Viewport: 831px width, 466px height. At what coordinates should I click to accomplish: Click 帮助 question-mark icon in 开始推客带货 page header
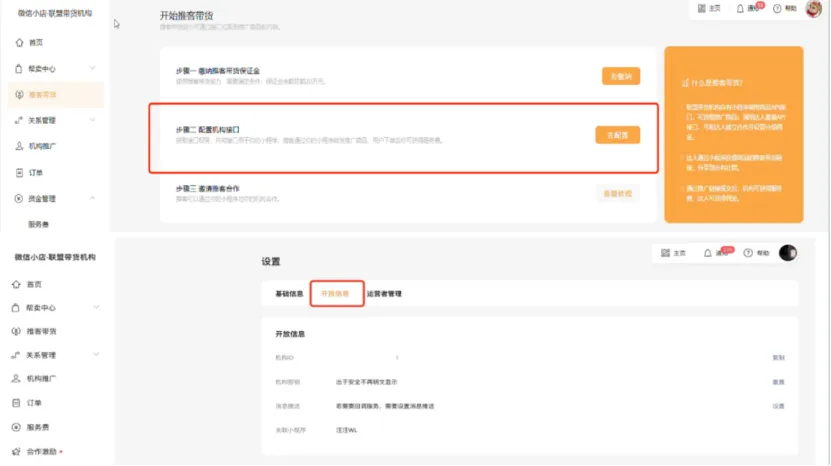pos(777,8)
